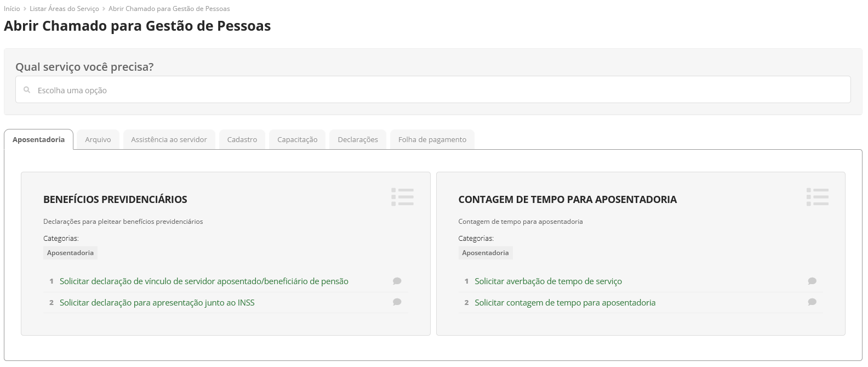Click Aposentadoria category tag under Benefícios Previdenciários
The width and height of the screenshot is (868, 367).
tap(70, 253)
